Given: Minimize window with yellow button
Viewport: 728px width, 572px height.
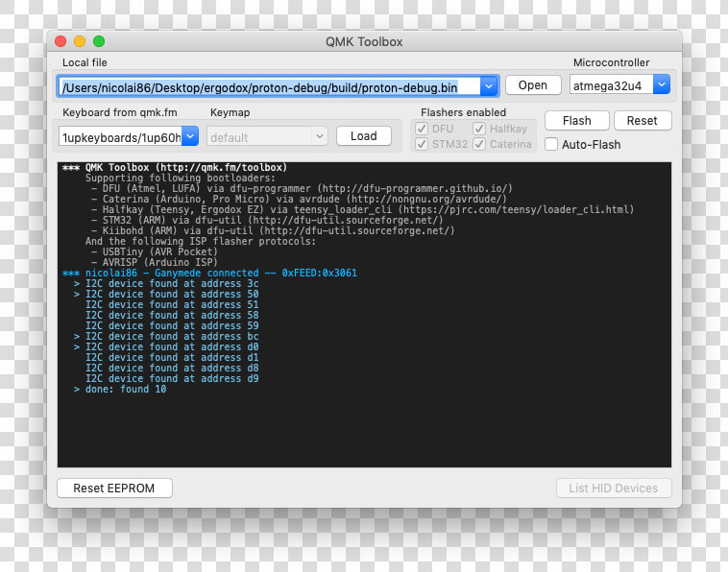Looking at the screenshot, I should (x=80, y=41).
